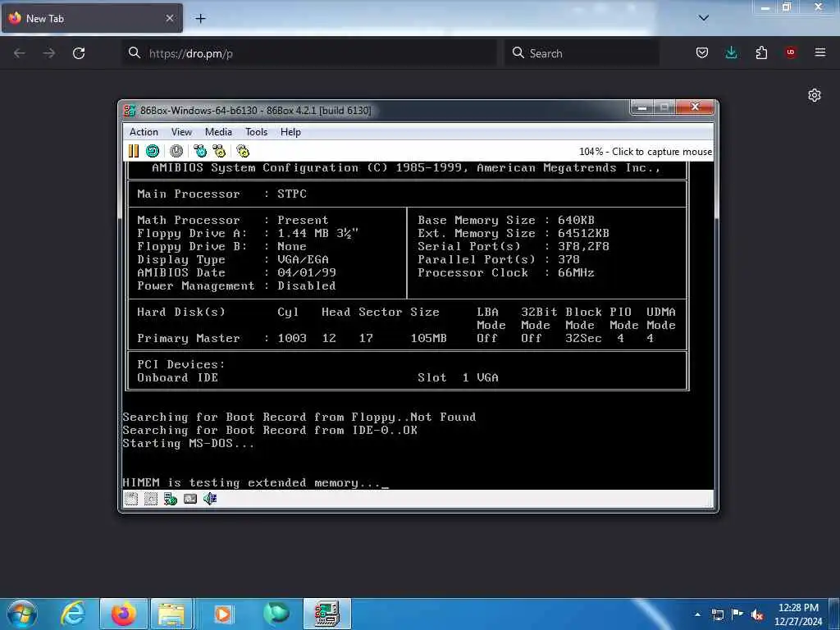Select the New Tab browser tab
The width and height of the screenshot is (840, 630).
(92, 18)
